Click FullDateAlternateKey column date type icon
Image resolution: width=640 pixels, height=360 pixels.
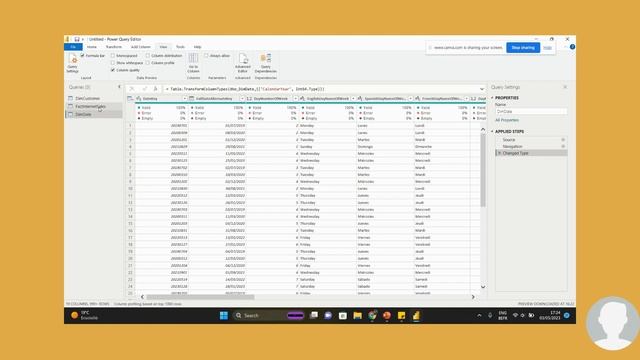[x=191, y=98]
